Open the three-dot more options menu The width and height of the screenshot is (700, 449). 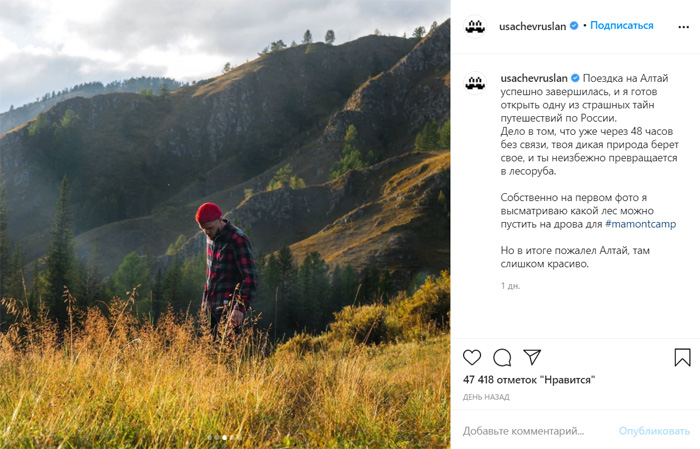pyautogui.click(x=683, y=27)
